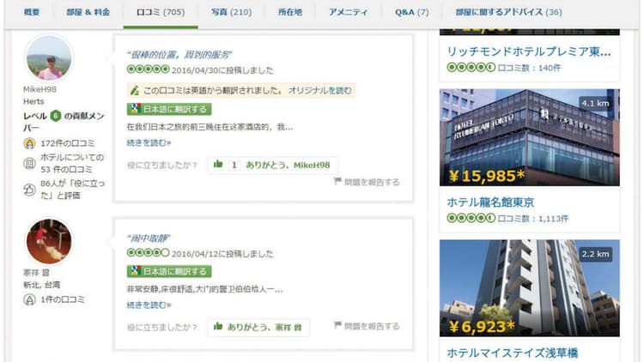The image size is (644, 362).
Task: Open the アメニティ tab
Action: [x=348, y=12]
